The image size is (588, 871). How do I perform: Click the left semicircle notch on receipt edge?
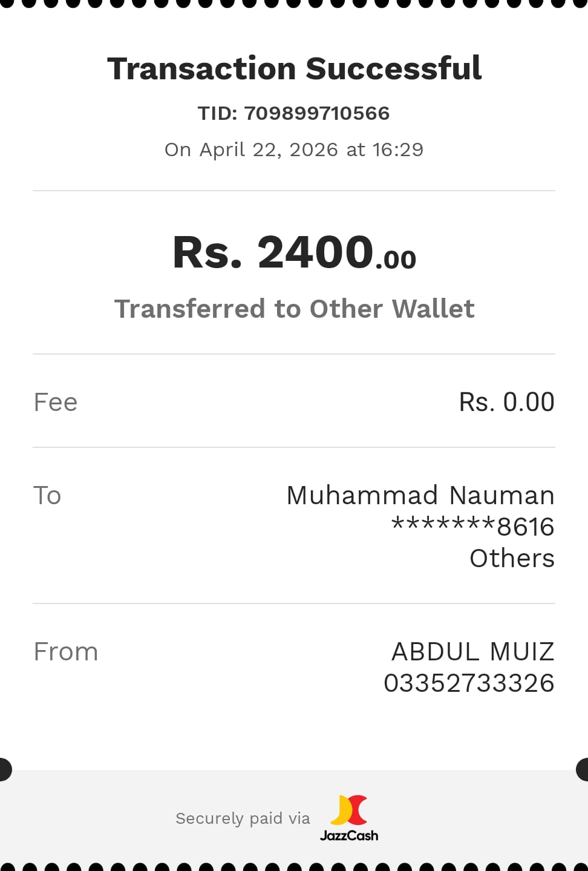5,769
